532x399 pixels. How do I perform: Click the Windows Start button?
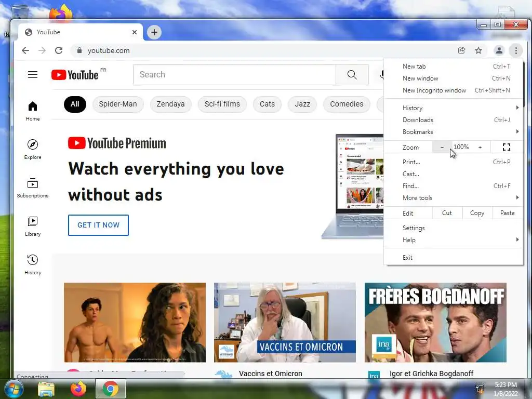14,389
